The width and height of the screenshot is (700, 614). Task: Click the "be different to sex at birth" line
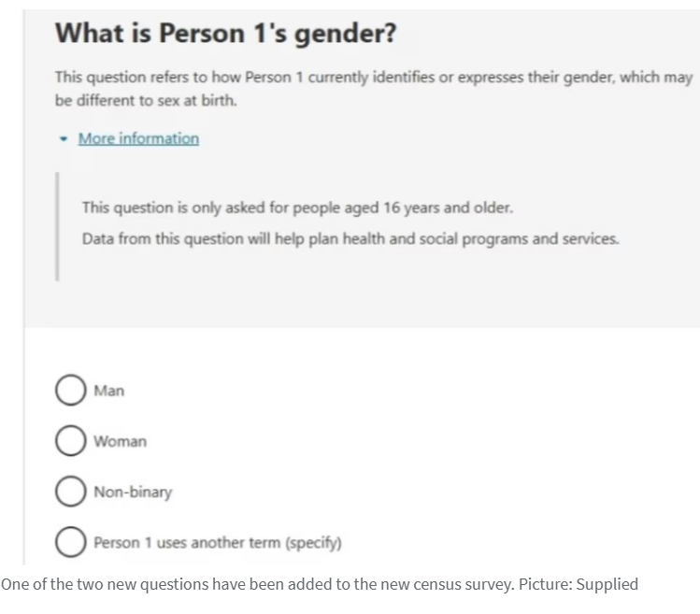pos(146,100)
